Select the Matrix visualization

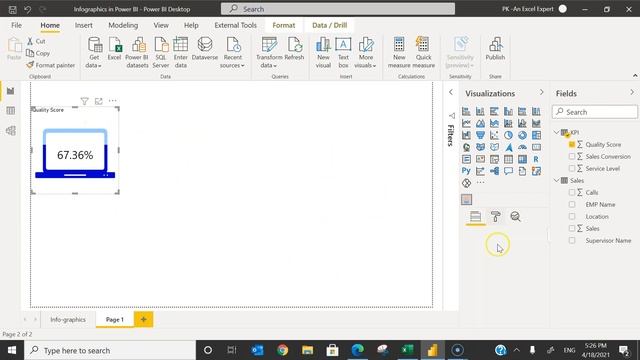coord(522,159)
